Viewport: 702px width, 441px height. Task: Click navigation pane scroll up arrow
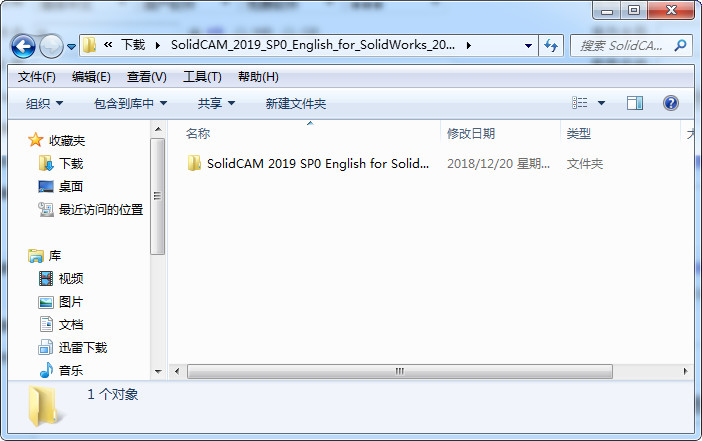158,129
